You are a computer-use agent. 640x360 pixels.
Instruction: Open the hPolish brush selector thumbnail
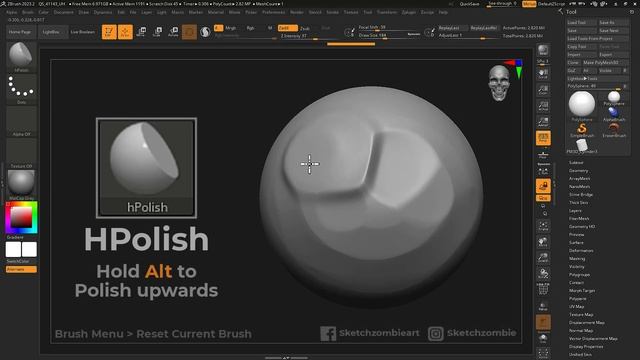click(x=21, y=57)
